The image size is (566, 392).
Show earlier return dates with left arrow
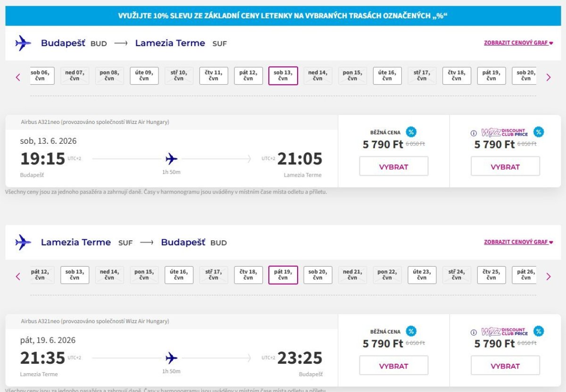coord(18,277)
